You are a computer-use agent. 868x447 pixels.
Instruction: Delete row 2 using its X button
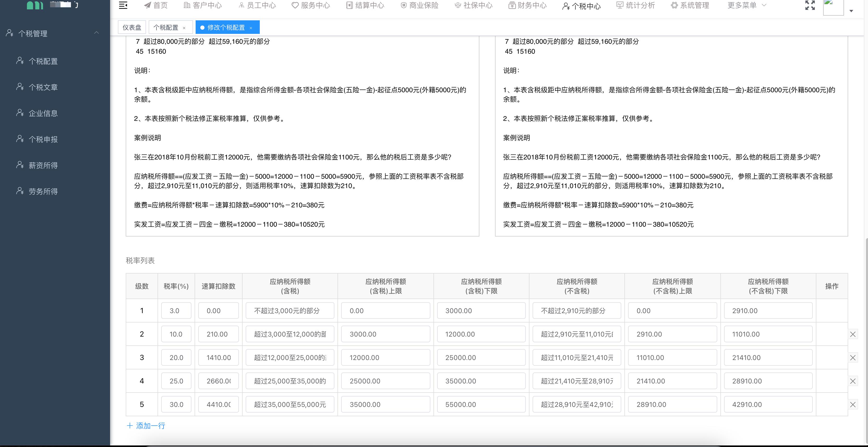(853, 334)
